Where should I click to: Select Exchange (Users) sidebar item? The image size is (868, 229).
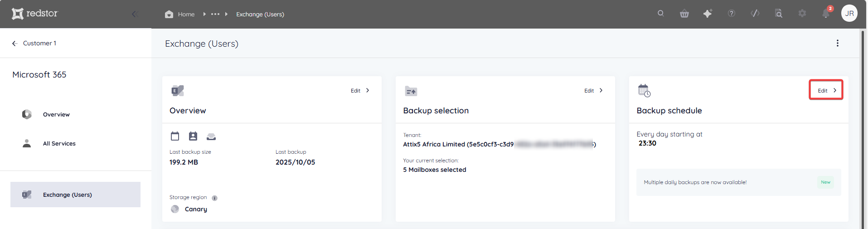[x=76, y=195]
